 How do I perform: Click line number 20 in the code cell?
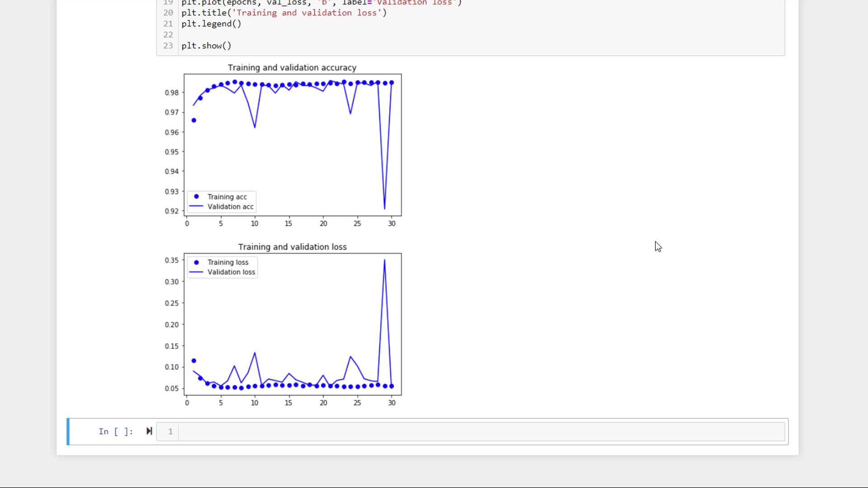tap(168, 13)
